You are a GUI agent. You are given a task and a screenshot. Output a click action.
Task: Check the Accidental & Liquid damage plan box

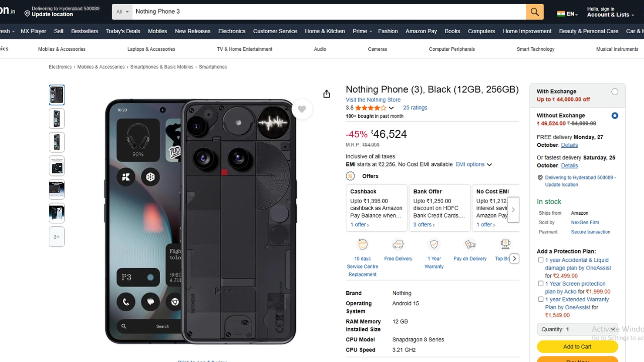[541, 260]
